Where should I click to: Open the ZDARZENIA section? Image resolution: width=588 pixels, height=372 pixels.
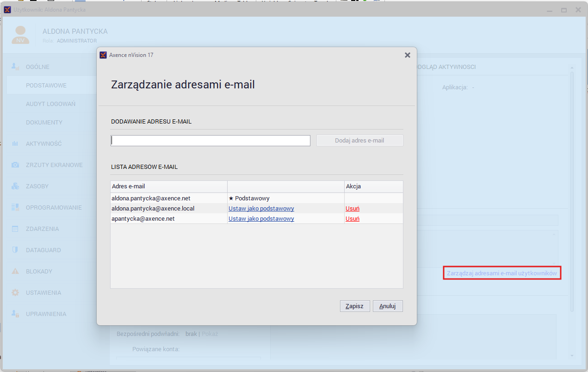[x=42, y=229]
